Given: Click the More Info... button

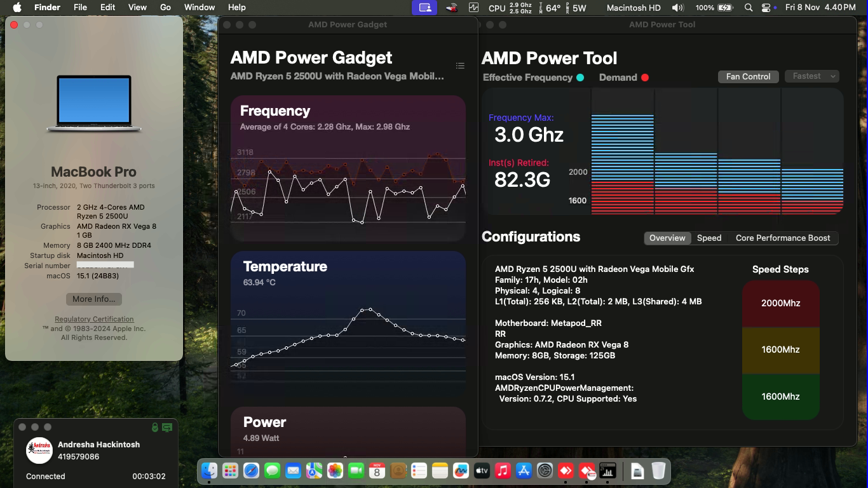Looking at the screenshot, I should [94, 299].
